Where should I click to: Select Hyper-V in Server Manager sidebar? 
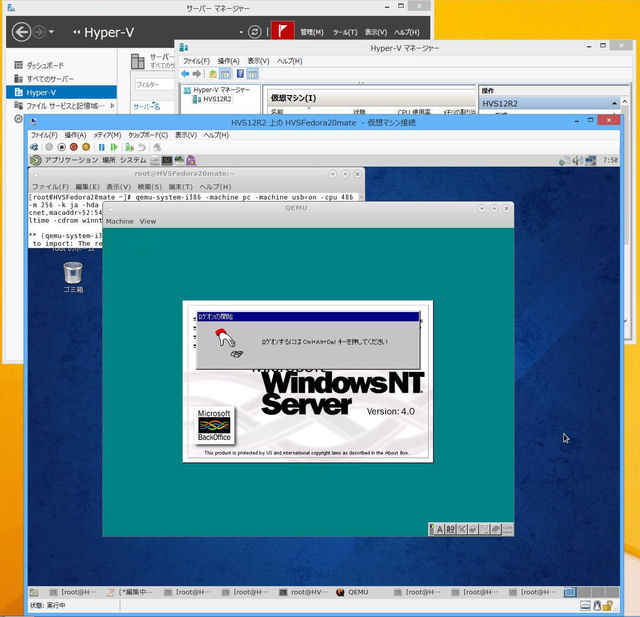point(61,92)
